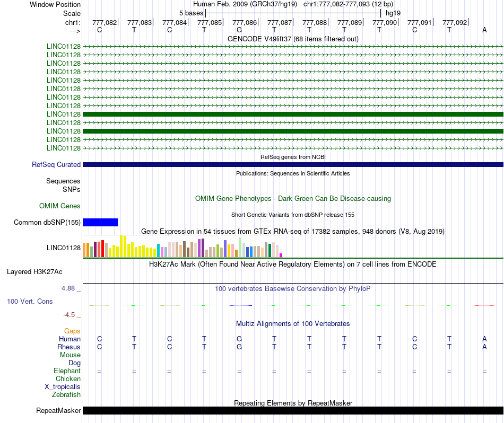The width and height of the screenshot is (504, 423).
Task: Click the magenta bar ending the GTEx chart
Action: click(281, 255)
